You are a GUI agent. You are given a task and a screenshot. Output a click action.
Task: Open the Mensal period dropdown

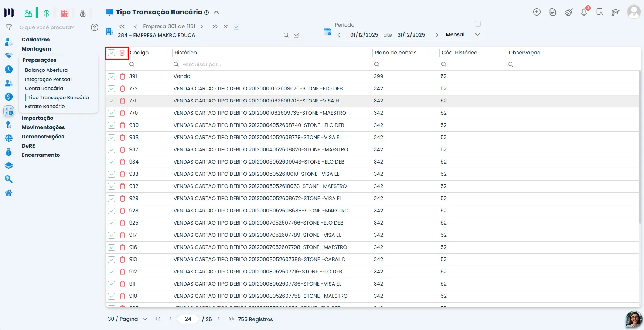(x=463, y=34)
